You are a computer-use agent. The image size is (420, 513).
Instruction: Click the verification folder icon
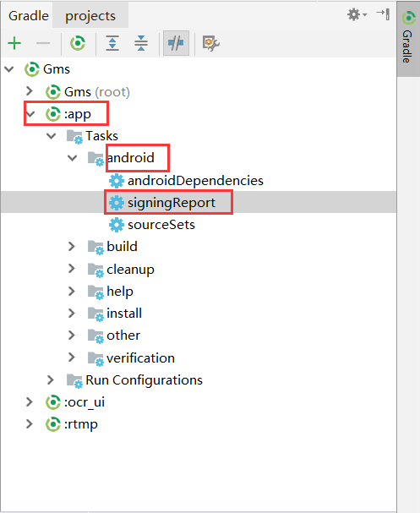(95, 358)
